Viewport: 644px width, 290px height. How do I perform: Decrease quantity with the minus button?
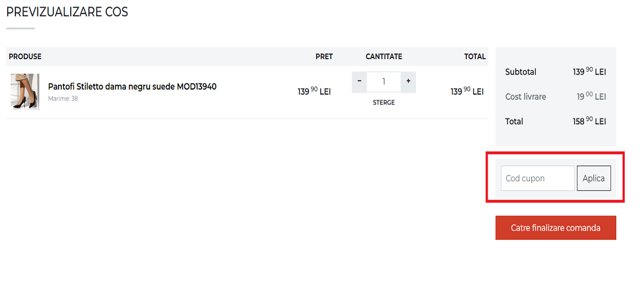coord(359,82)
